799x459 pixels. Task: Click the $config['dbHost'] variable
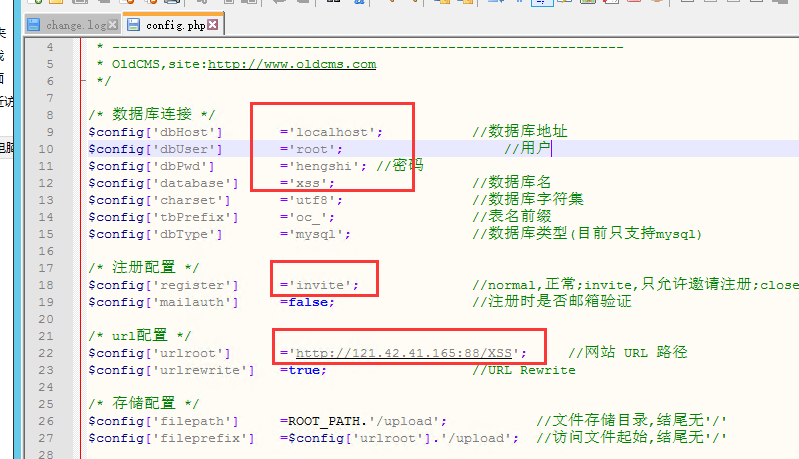[155, 132]
